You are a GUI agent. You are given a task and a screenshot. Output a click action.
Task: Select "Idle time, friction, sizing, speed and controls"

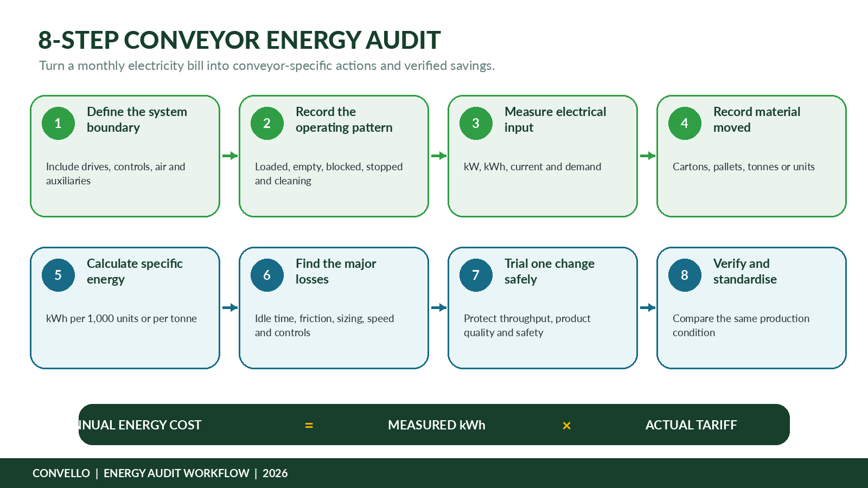click(324, 325)
